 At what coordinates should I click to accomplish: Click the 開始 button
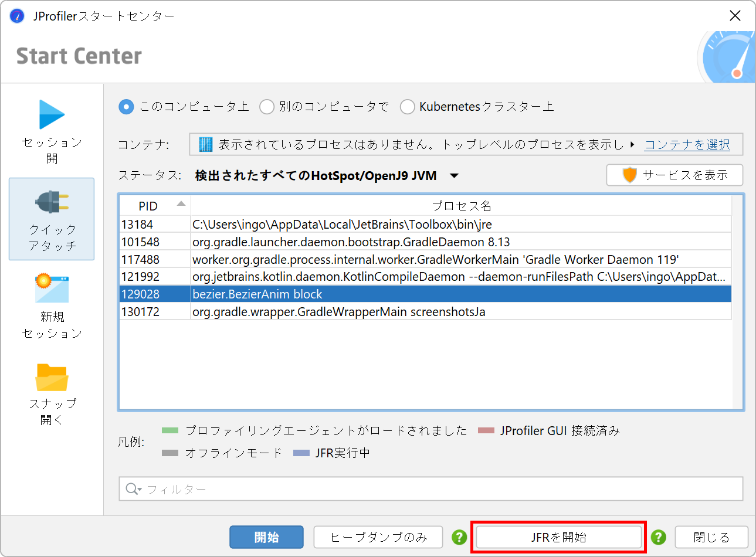point(266,537)
